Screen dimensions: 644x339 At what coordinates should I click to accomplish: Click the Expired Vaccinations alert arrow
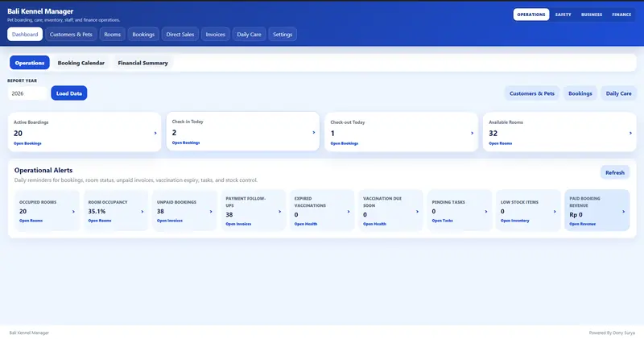coord(349,212)
